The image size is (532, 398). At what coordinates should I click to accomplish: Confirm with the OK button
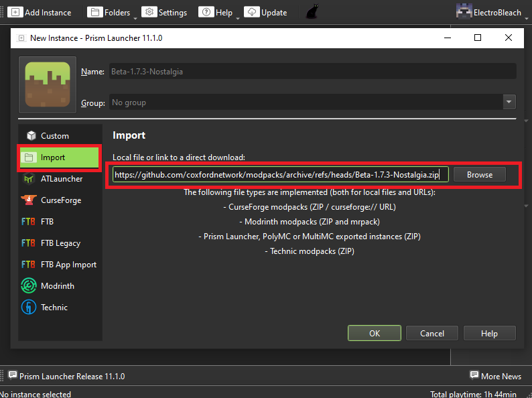(x=375, y=333)
